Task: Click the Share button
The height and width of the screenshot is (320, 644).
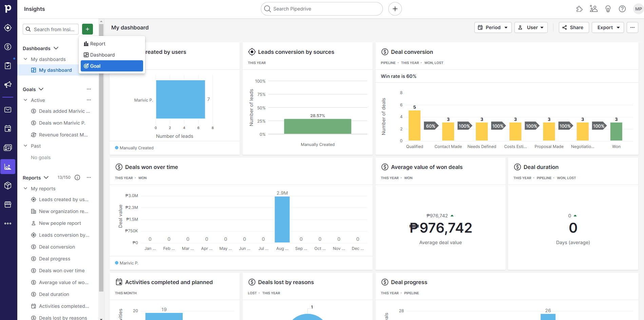Action: pyautogui.click(x=574, y=27)
